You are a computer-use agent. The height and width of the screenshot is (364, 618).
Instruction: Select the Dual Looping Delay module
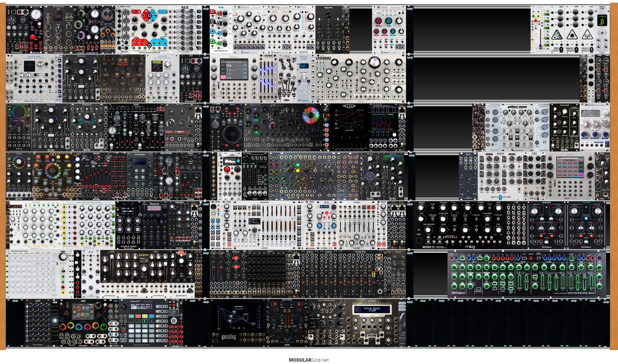[327, 323]
